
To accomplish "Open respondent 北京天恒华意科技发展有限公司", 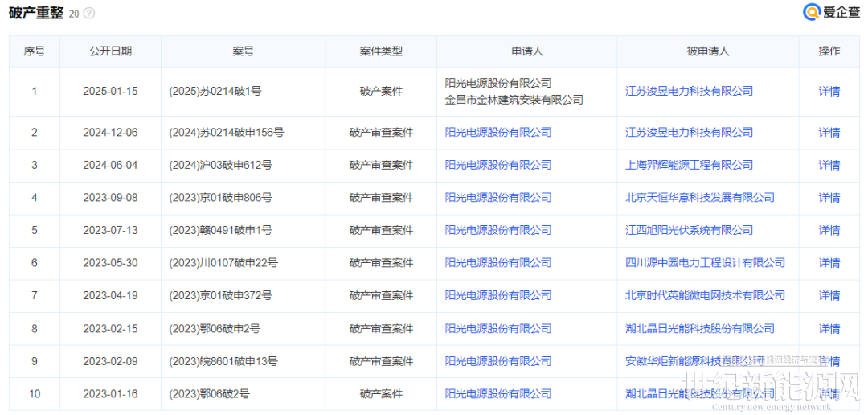I will 699,198.
